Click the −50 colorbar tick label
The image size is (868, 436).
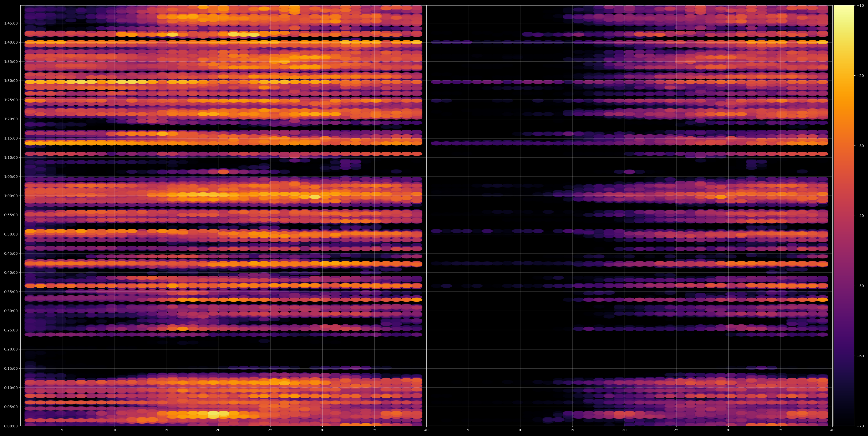coord(860,286)
